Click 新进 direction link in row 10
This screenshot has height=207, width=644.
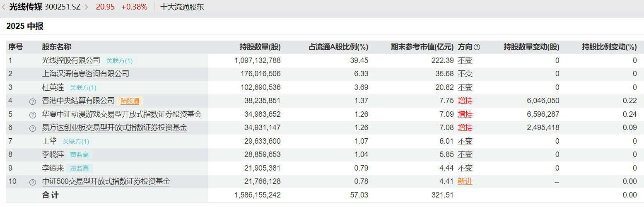(465, 181)
